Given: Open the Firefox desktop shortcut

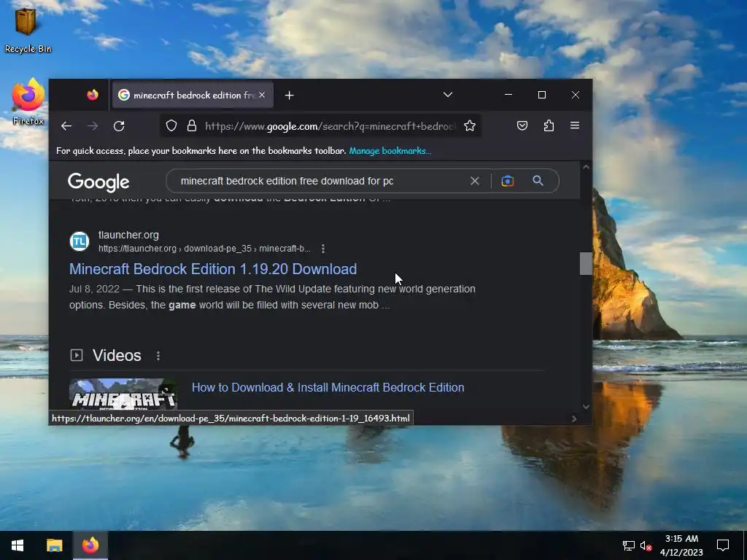Looking at the screenshot, I should click(28, 102).
